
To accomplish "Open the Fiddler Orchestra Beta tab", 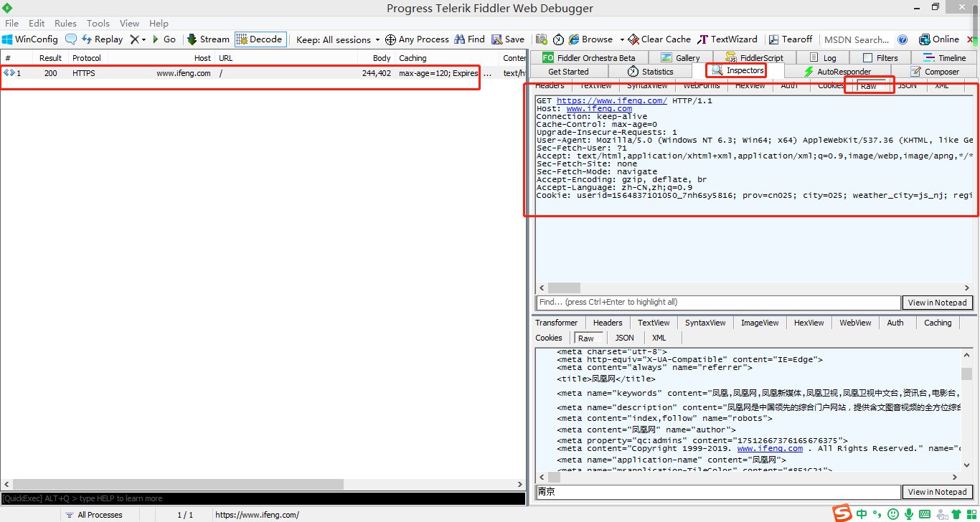I will tap(588, 58).
